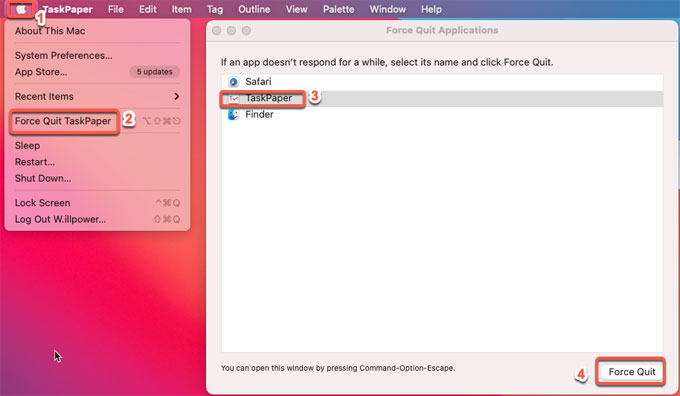680x396 pixels.
Task: Open the Palette menu
Action: [x=338, y=9]
